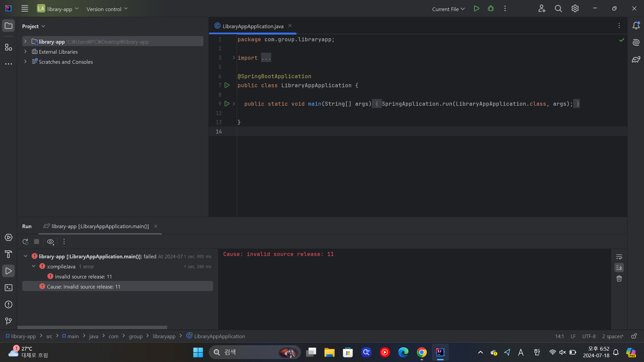This screenshot has height=362, width=644.
Task: Stop the running process
Action: (37, 242)
